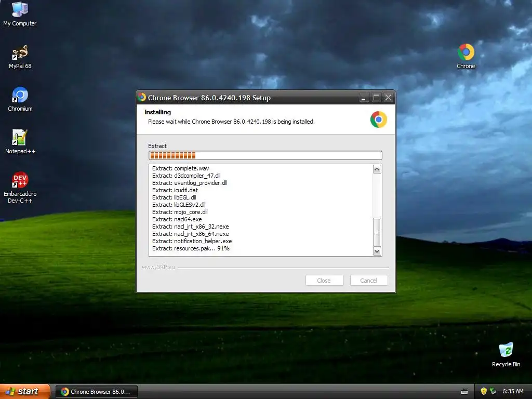The image size is (532, 399).
Task: Click the Setup window title text
Action: [209, 98]
